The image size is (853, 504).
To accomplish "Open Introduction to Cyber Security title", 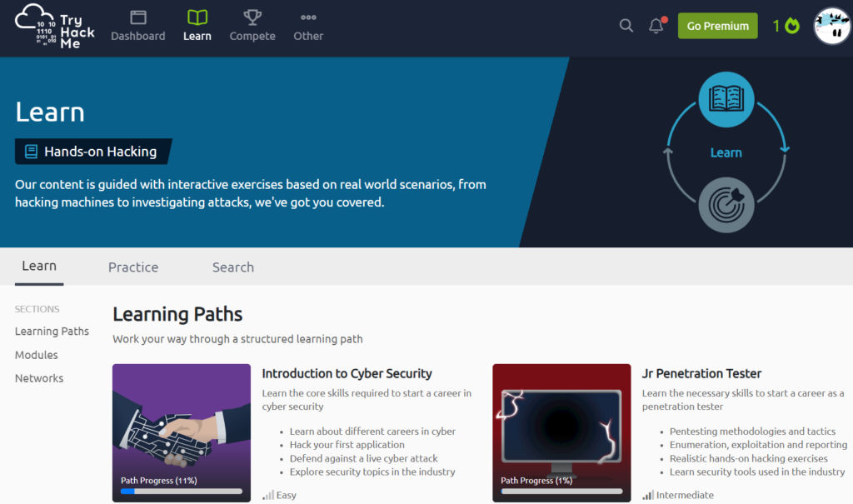I will pyautogui.click(x=347, y=373).
